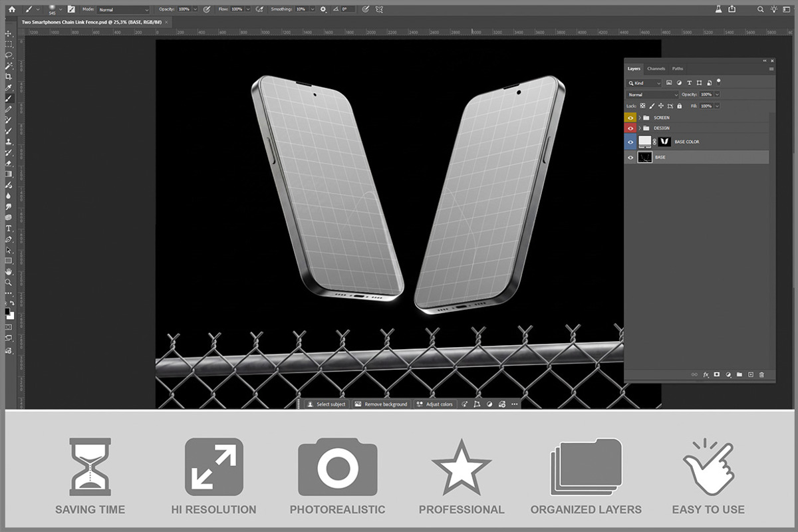Select the Eraser tool
The width and height of the screenshot is (798, 532).
point(9,163)
